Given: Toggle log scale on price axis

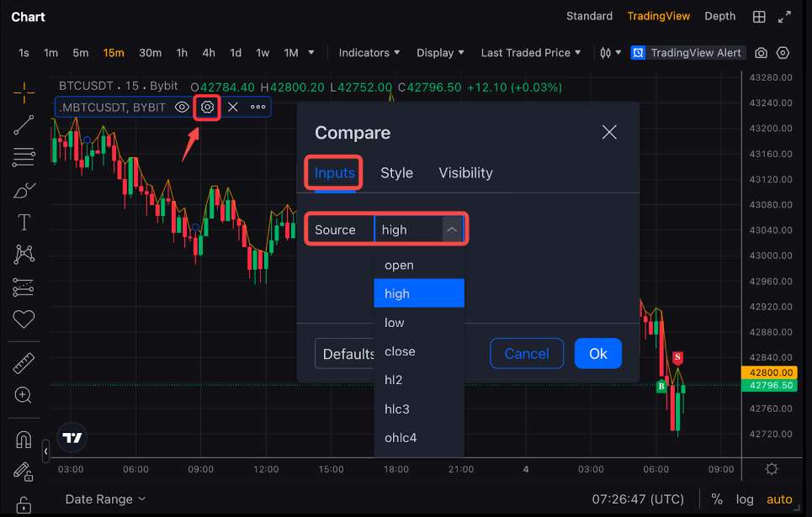Looking at the screenshot, I should pyautogui.click(x=745, y=499).
